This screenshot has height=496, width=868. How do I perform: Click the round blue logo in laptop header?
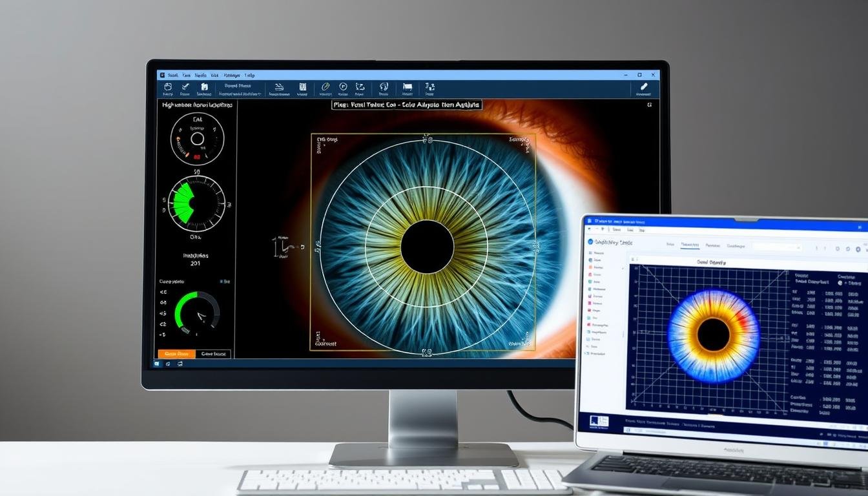coord(590,242)
